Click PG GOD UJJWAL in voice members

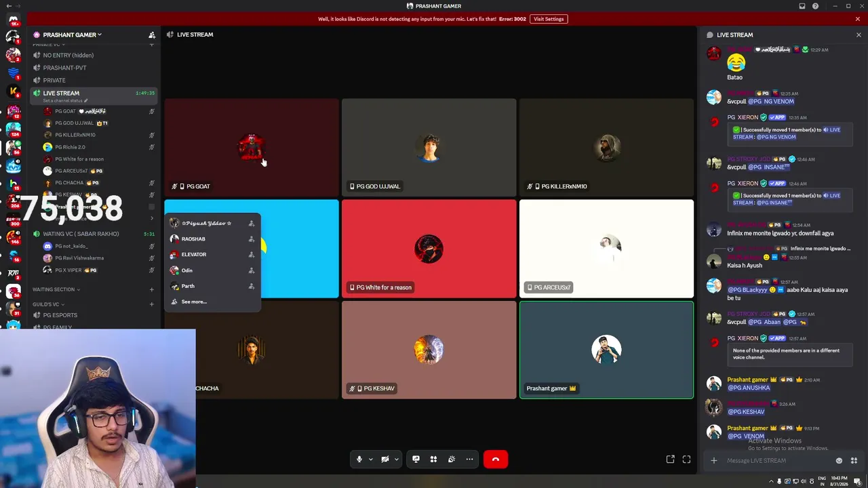tap(98, 123)
